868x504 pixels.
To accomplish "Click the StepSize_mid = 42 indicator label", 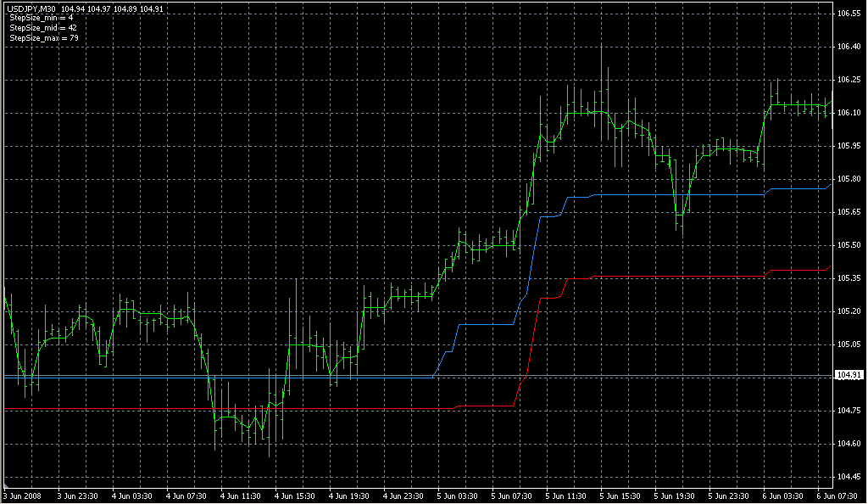I will [43, 29].
